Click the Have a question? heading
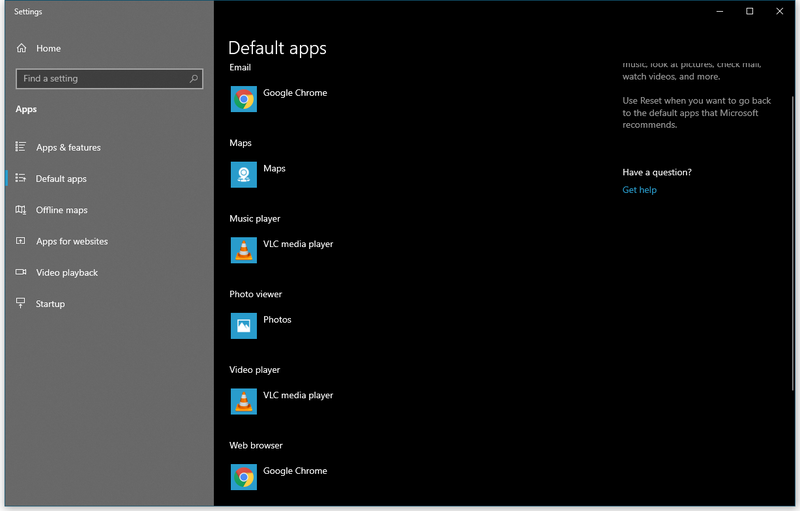This screenshot has width=800, height=511. point(657,172)
